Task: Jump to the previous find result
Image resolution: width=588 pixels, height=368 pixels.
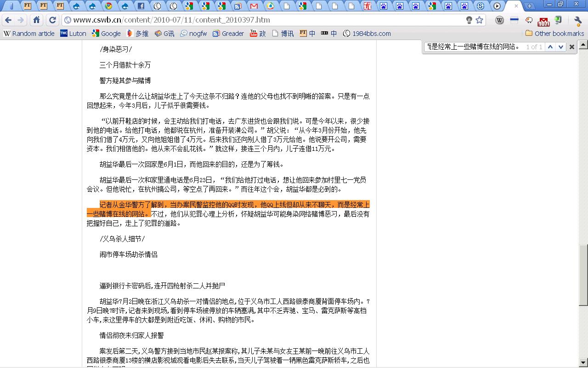Action: tap(550, 47)
